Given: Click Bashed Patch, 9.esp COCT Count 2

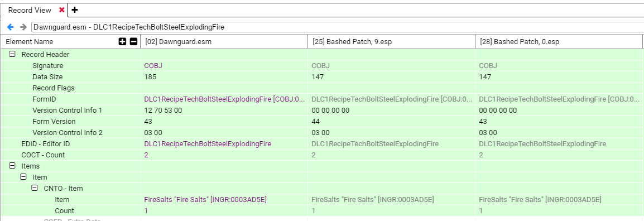Looking at the screenshot, I should tap(314, 155).
